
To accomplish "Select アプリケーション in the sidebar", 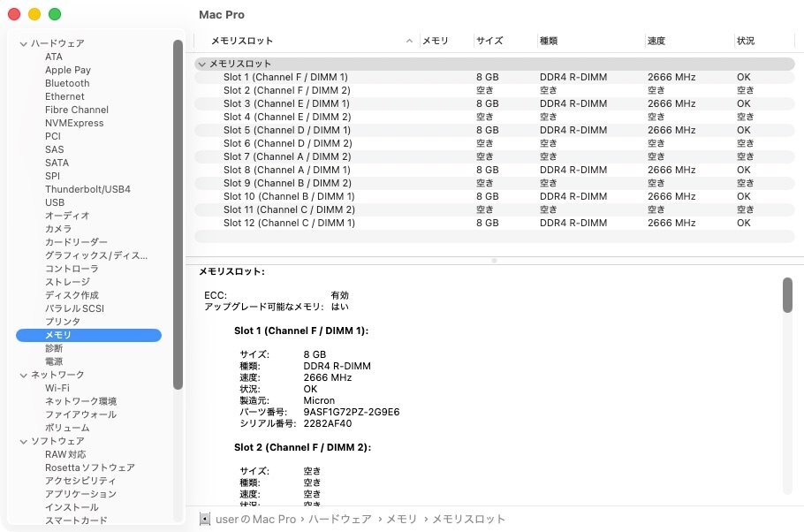I will [80, 494].
